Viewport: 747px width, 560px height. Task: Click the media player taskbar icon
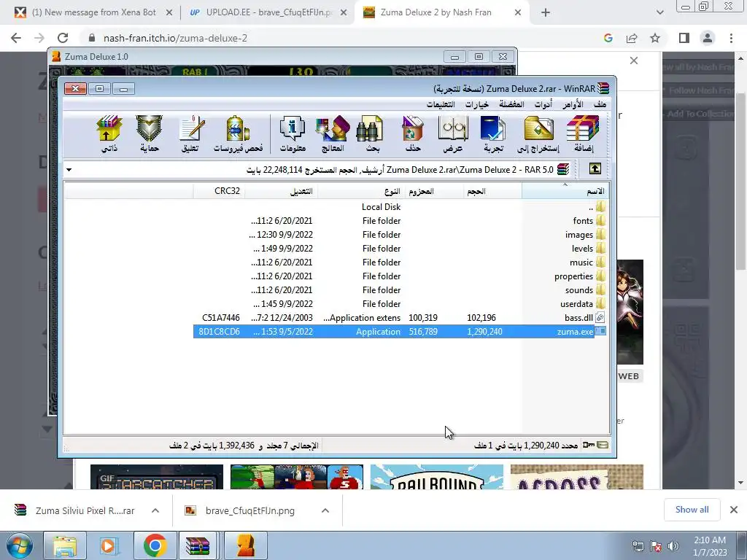[109, 545]
